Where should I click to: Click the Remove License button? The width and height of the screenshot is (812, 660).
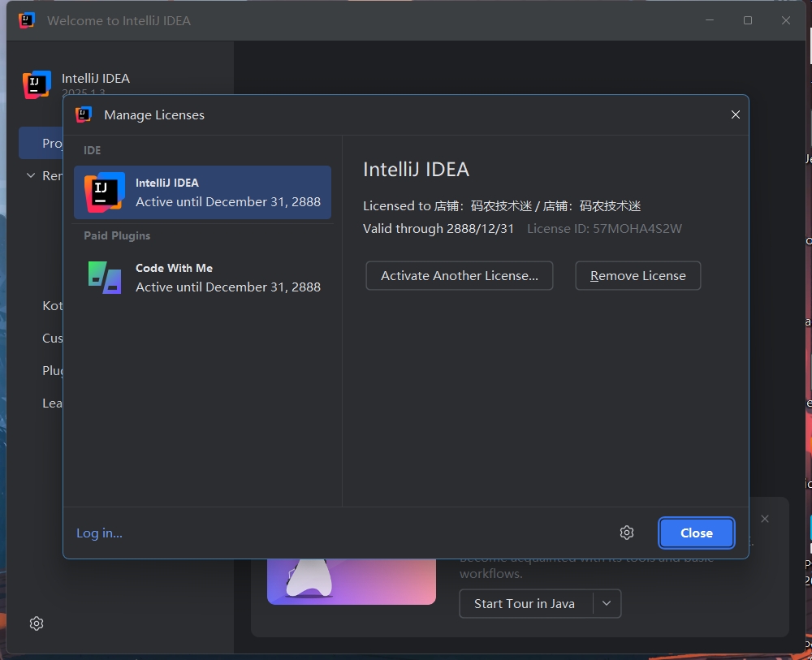(x=637, y=275)
